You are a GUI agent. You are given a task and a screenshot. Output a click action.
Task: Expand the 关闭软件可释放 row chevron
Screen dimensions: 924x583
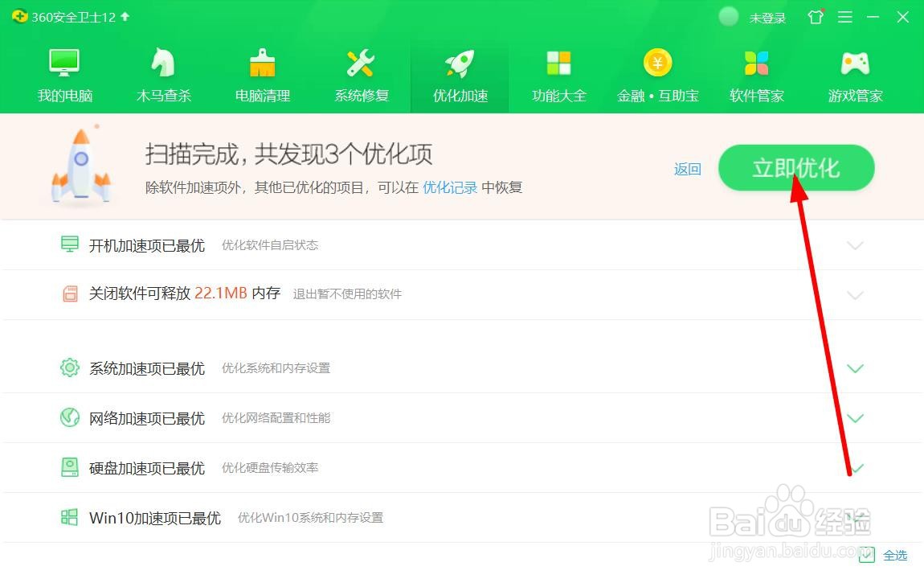point(855,295)
